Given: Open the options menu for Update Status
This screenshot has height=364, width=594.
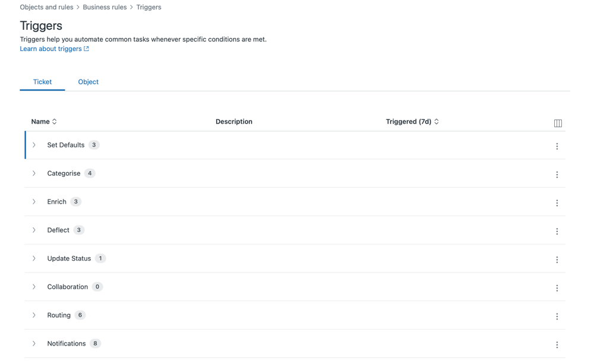Looking at the screenshot, I should [x=557, y=259].
